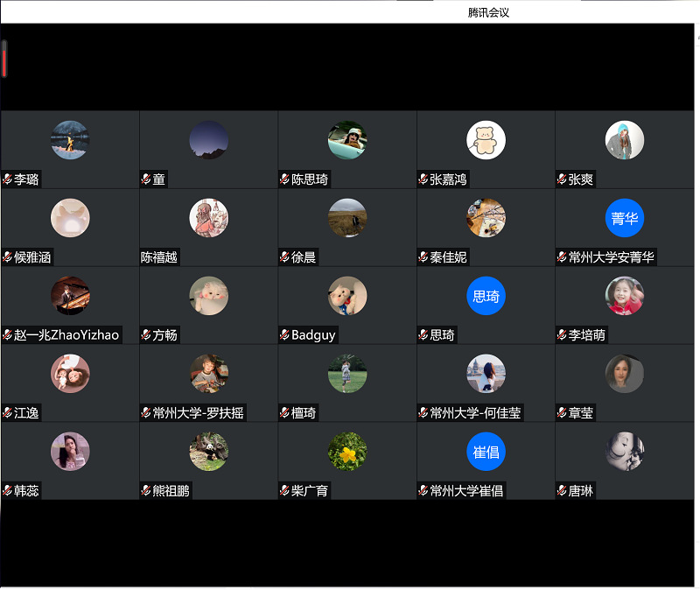700x590 pixels.
Task: Click the muted mic icon beside 江逸
Action: (7, 413)
